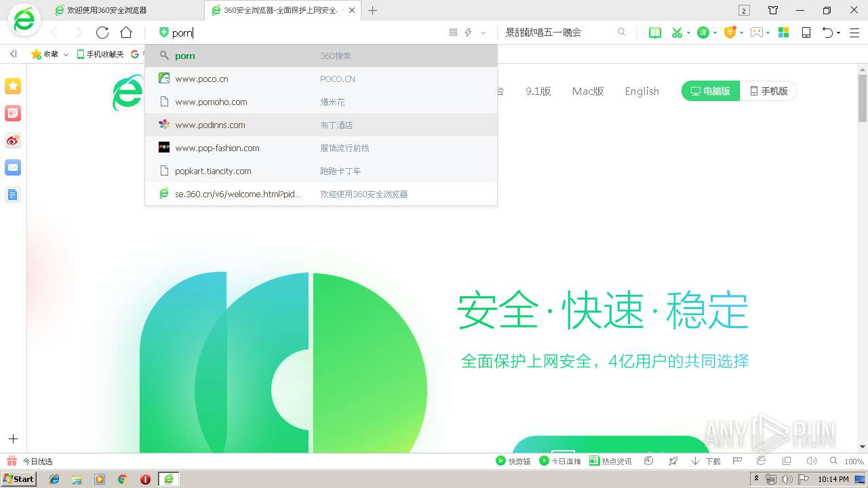This screenshot has width=868, height=488.
Task: Click the Windows Start button
Action: (18, 479)
